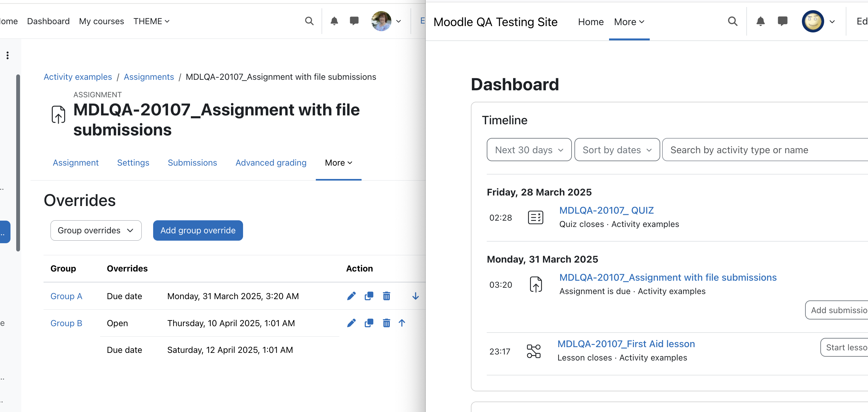This screenshot has width=868, height=412.
Task: Open MDLQA-20107_First Aid lesson link
Action: tap(626, 344)
